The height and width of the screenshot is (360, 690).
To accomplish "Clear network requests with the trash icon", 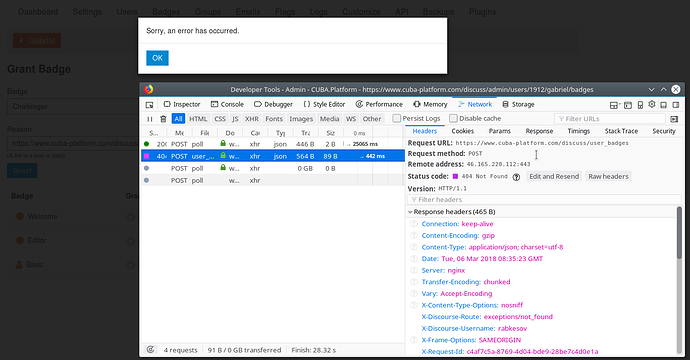I will (163, 119).
